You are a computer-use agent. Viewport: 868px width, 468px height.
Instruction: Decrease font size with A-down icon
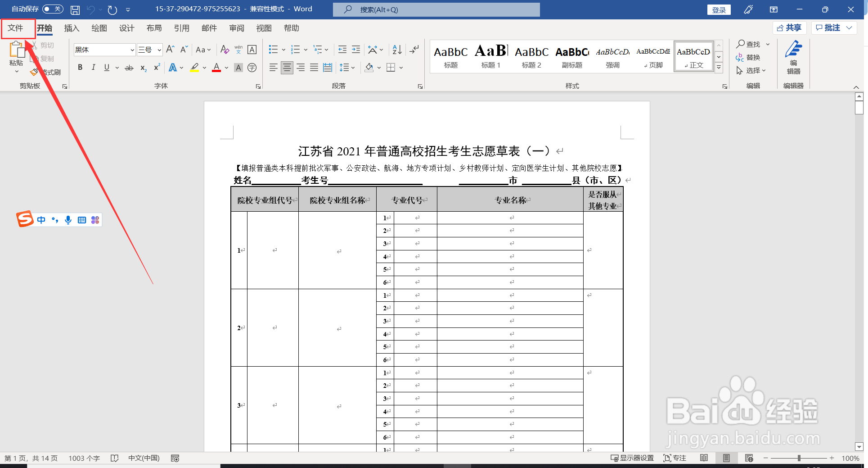click(x=184, y=49)
